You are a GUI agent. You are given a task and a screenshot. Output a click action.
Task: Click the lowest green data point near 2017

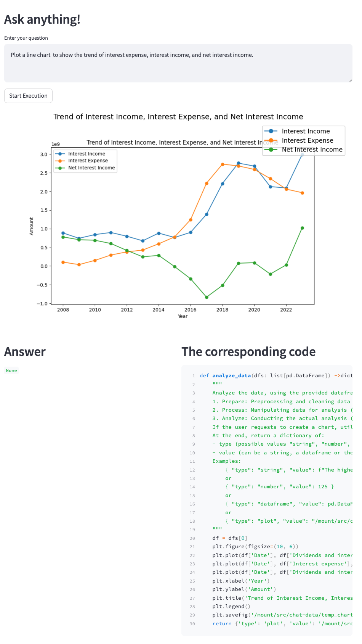pos(207,297)
